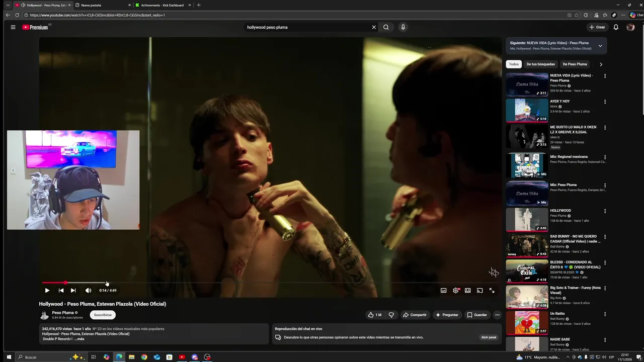Like the video with 1 M likes
This screenshot has width=644, height=362.
click(x=375, y=315)
